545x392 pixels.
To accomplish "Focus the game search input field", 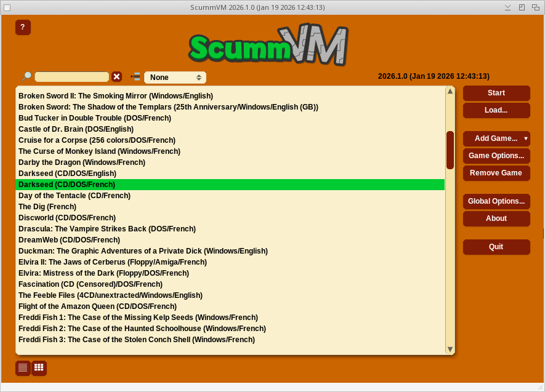I will coord(71,77).
